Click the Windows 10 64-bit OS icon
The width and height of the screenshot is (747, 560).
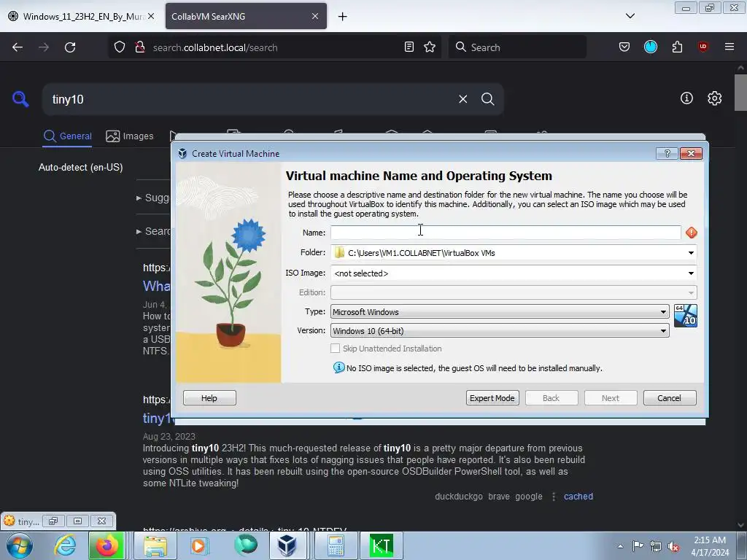click(x=686, y=316)
